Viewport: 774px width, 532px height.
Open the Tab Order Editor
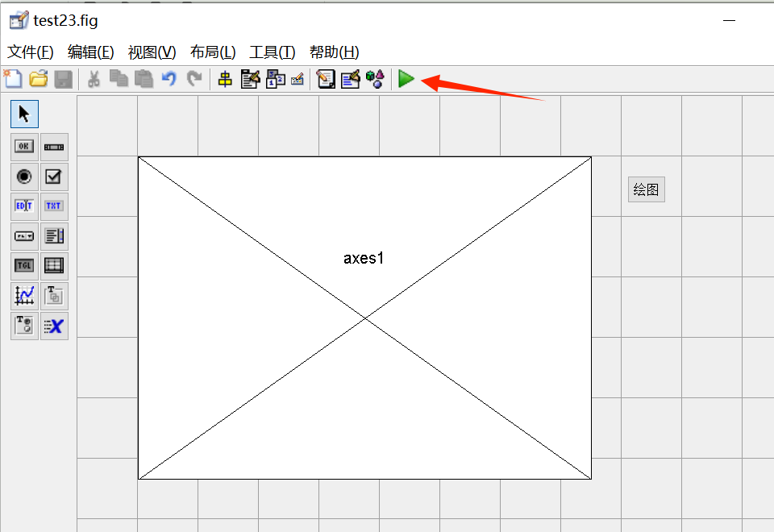coord(275,79)
